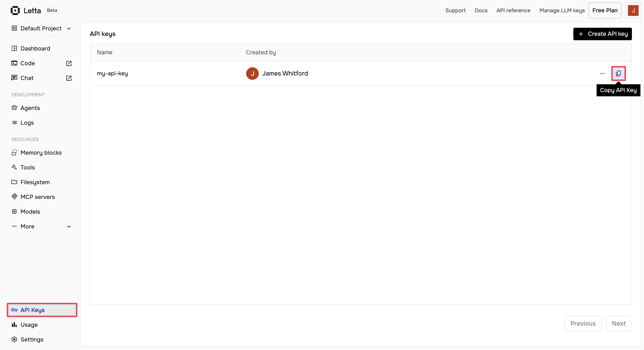Open Memory blocks resource page
Viewport: 644px width, 350px height.
pyautogui.click(x=41, y=153)
